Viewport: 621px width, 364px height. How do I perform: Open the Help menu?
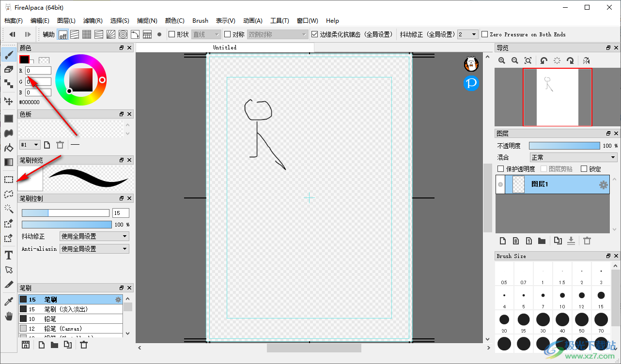(x=332, y=21)
